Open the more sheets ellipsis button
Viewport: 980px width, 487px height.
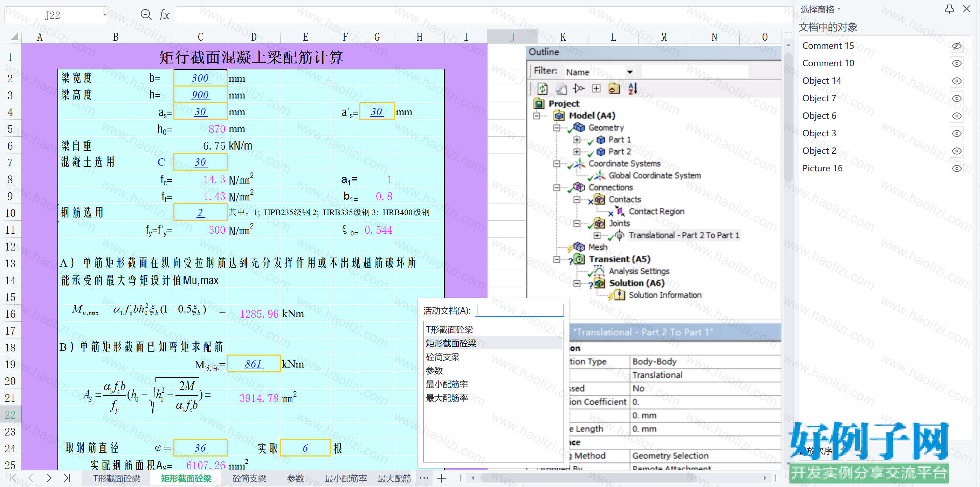424,478
